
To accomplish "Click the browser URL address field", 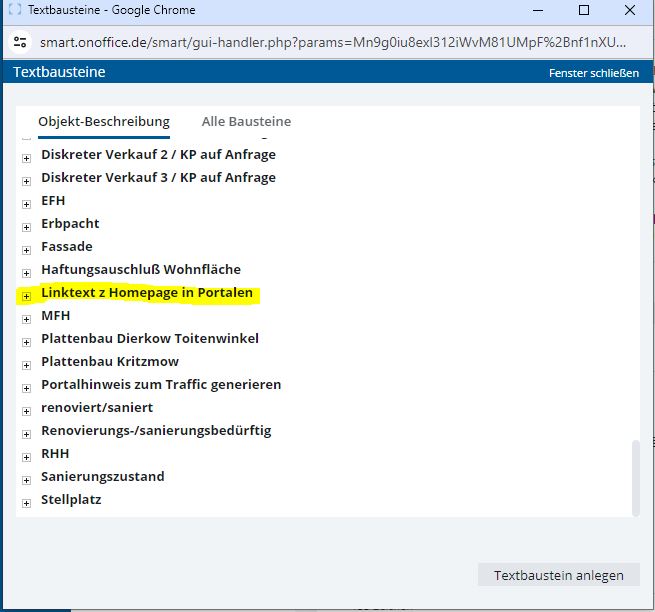I will click(330, 43).
